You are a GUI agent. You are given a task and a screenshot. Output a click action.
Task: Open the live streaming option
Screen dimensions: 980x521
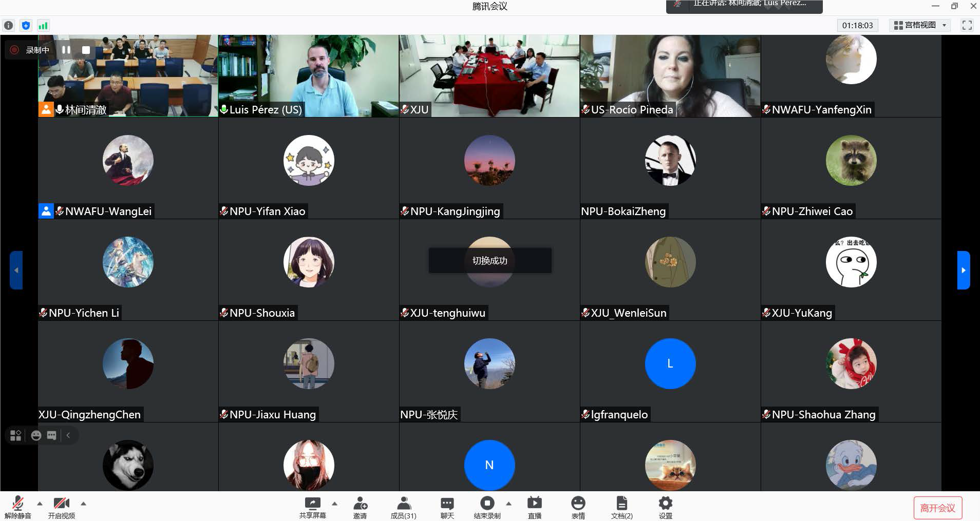point(534,507)
